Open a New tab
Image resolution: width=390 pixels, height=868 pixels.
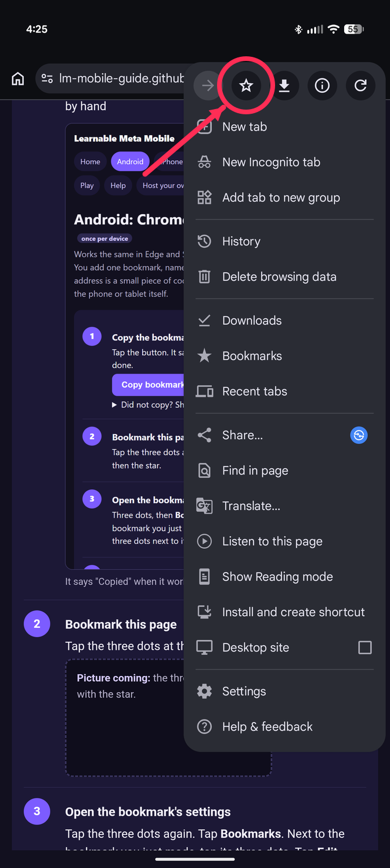coord(284,126)
